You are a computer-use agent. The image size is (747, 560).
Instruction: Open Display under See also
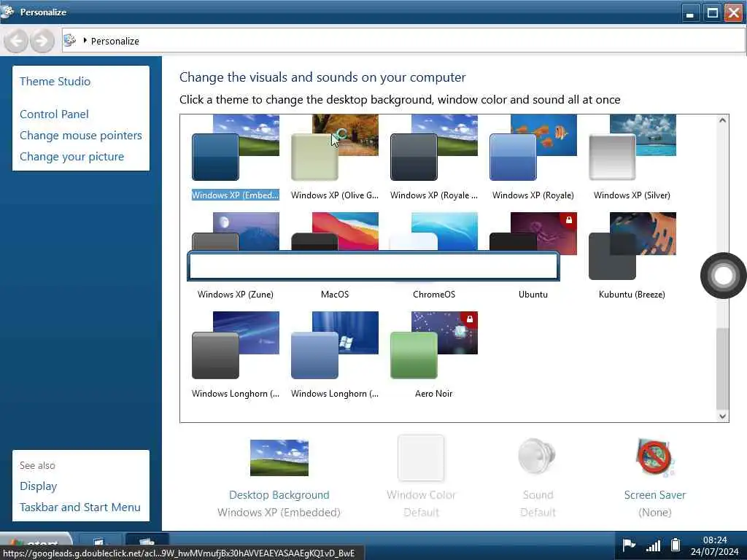(38, 486)
